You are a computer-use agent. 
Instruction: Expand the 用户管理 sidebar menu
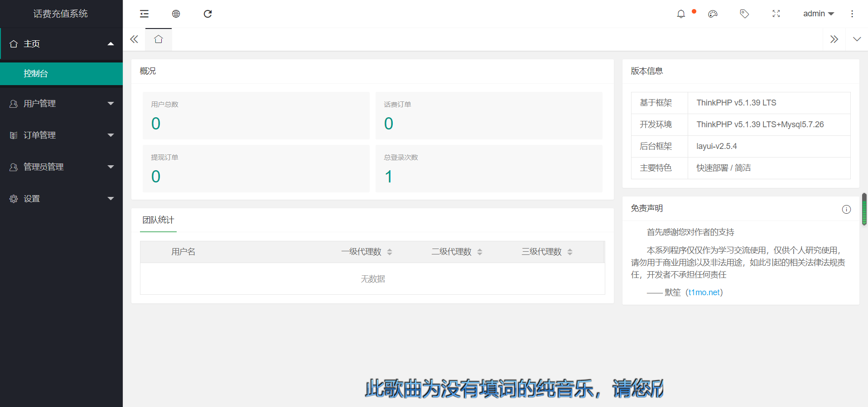click(x=61, y=104)
